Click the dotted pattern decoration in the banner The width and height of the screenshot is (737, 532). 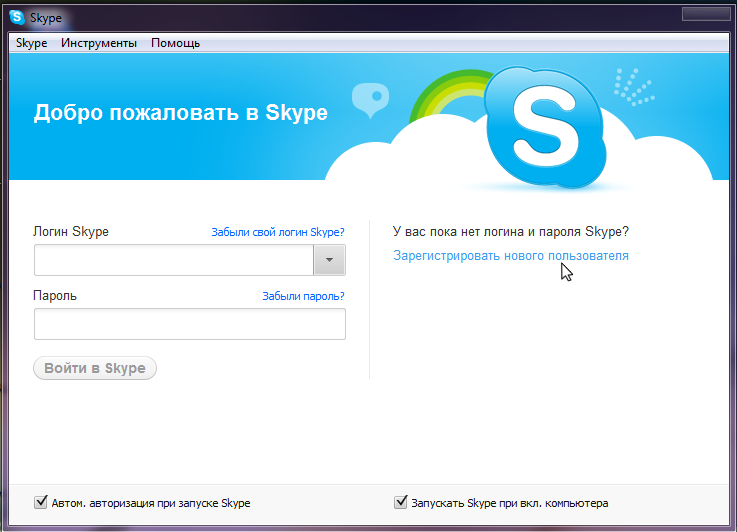point(631,87)
